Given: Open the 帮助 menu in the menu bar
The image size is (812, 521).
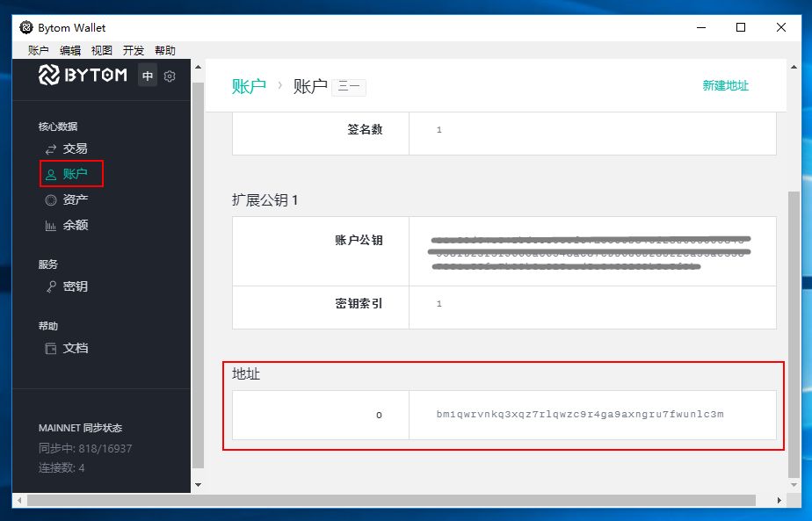Looking at the screenshot, I should coord(164,50).
